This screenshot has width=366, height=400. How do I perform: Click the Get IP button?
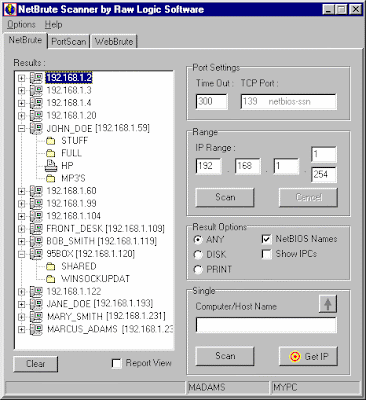[308, 356]
